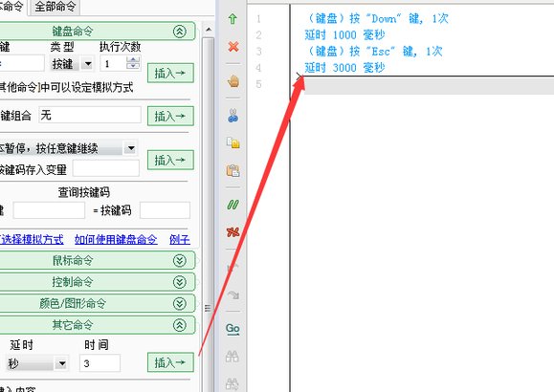The width and height of the screenshot is (554, 392).
Task: Open the 秒 delay unit dropdown
Action: pos(62,363)
